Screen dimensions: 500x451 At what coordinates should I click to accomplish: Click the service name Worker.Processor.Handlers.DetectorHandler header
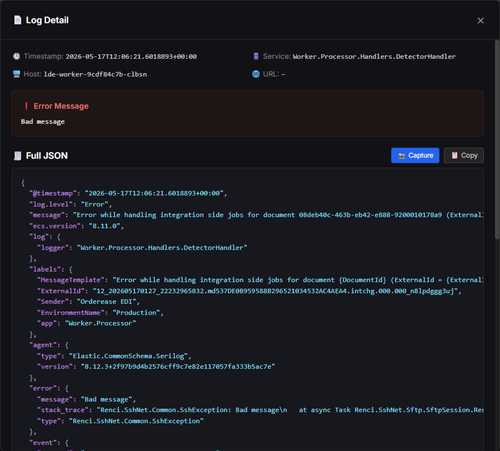point(374,57)
